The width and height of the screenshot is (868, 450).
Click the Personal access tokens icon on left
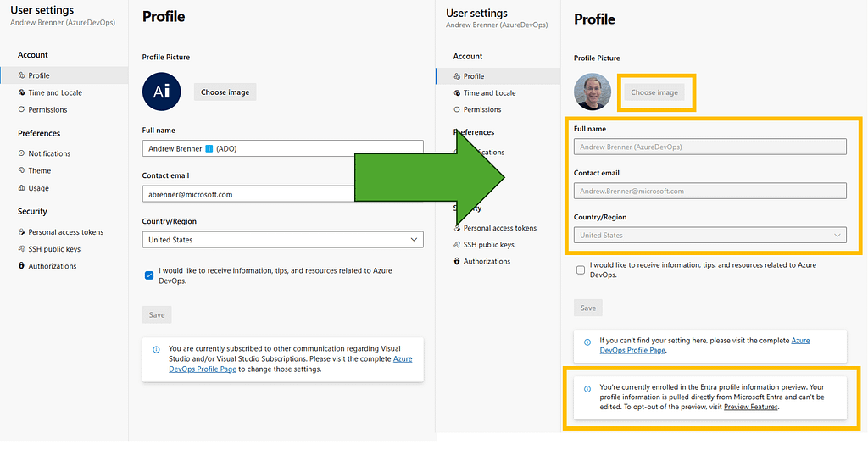point(21,232)
